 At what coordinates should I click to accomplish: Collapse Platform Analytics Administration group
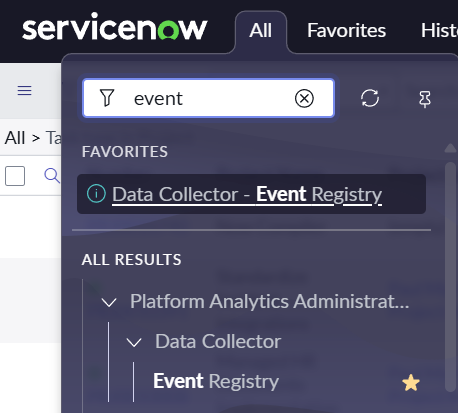point(109,302)
